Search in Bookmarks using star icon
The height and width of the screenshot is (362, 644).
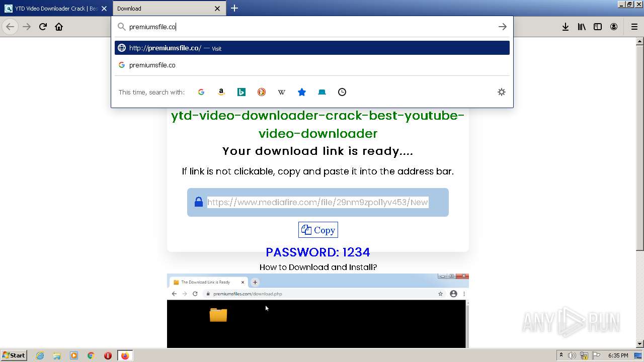tap(302, 92)
